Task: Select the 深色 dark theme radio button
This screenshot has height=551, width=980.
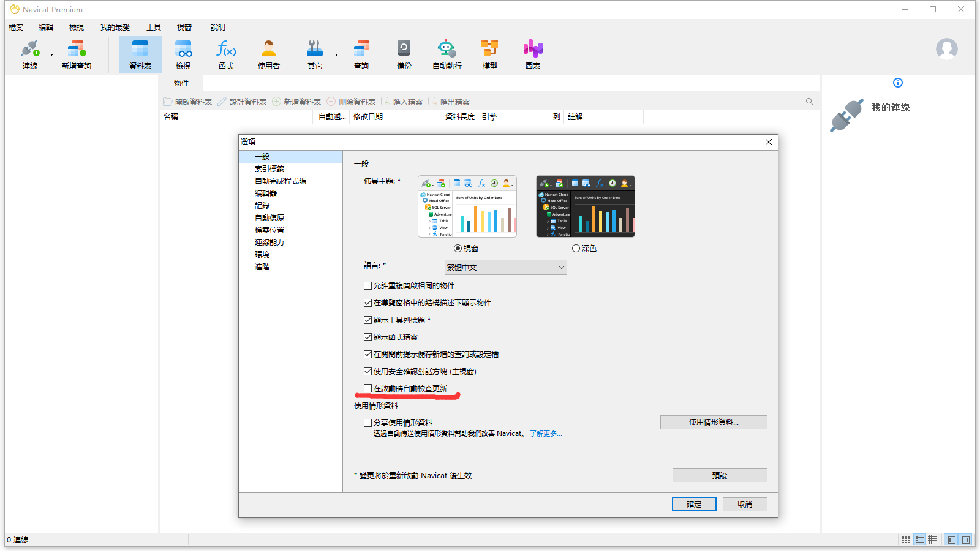Action: tap(576, 248)
